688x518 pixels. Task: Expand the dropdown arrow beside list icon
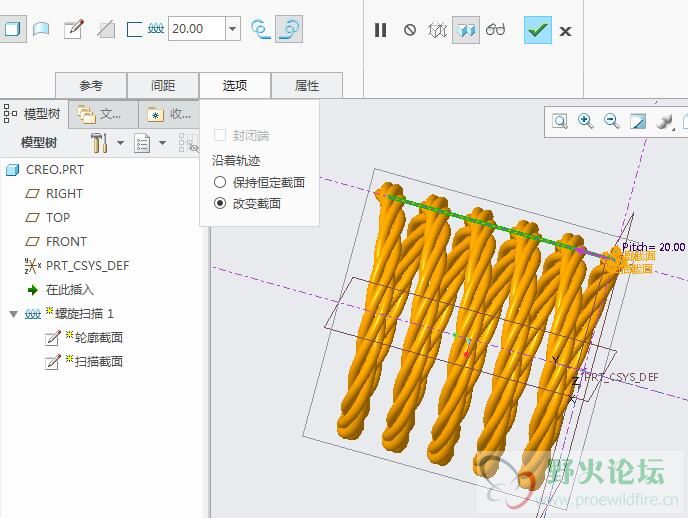(162, 143)
